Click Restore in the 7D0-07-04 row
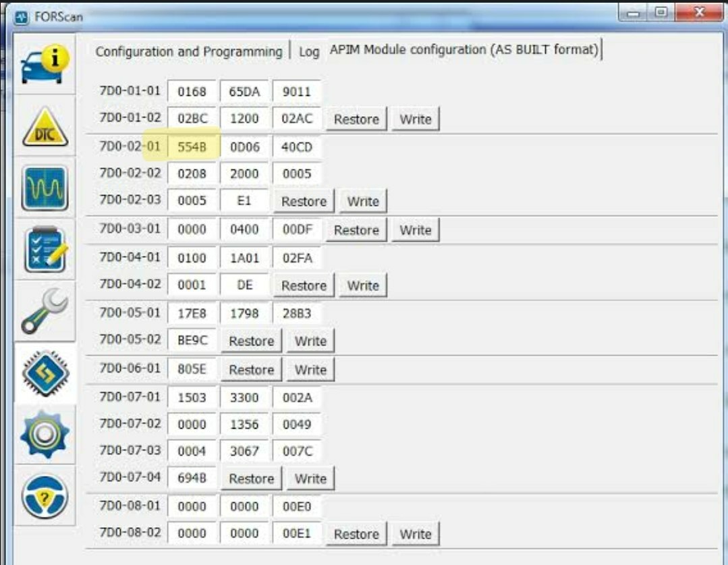Screen dimensions: 728x565 coord(251,478)
